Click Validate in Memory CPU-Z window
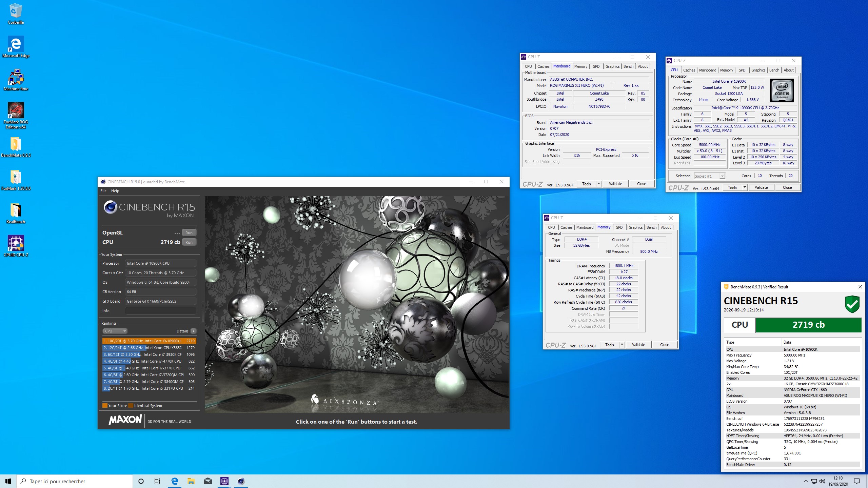 coord(638,345)
